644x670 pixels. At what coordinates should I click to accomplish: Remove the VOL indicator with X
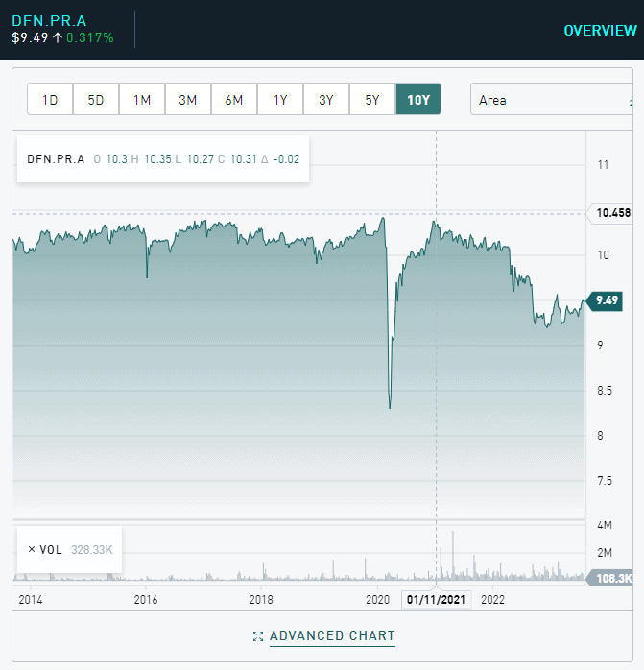click(32, 549)
